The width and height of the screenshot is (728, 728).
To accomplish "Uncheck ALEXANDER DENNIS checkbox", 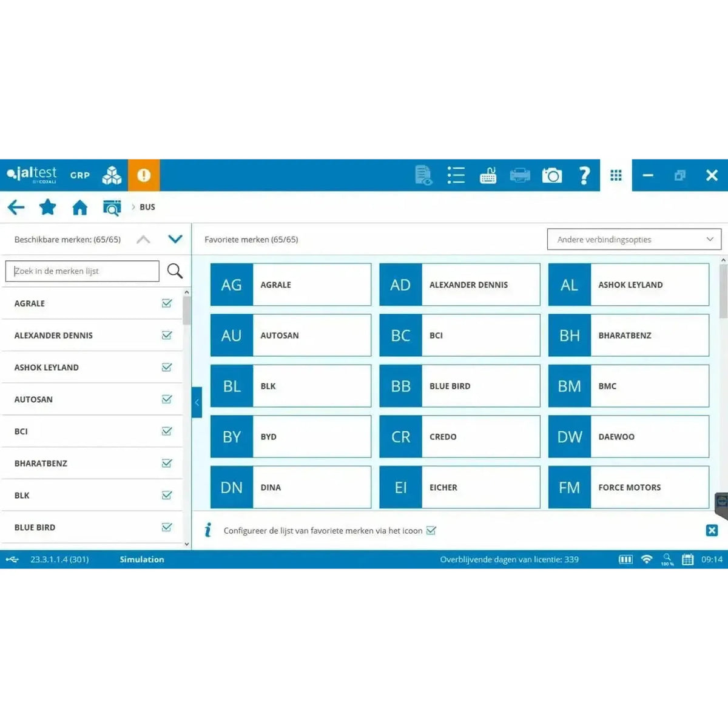I will pyautogui.click(x=167, y=335).
